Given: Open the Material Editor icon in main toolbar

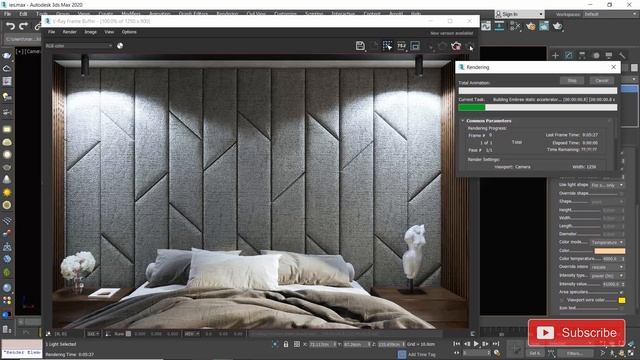Looking at the screenshot, I should click(515, 26).
